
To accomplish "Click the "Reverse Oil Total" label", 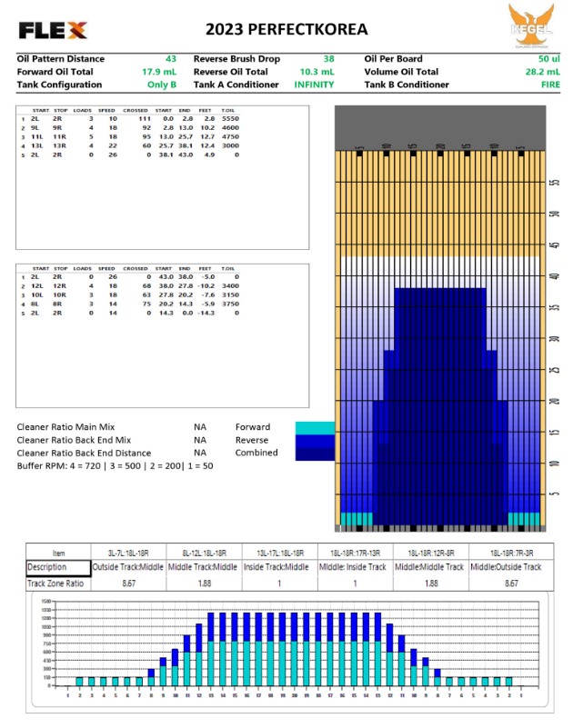I will (x=230, y=72).
